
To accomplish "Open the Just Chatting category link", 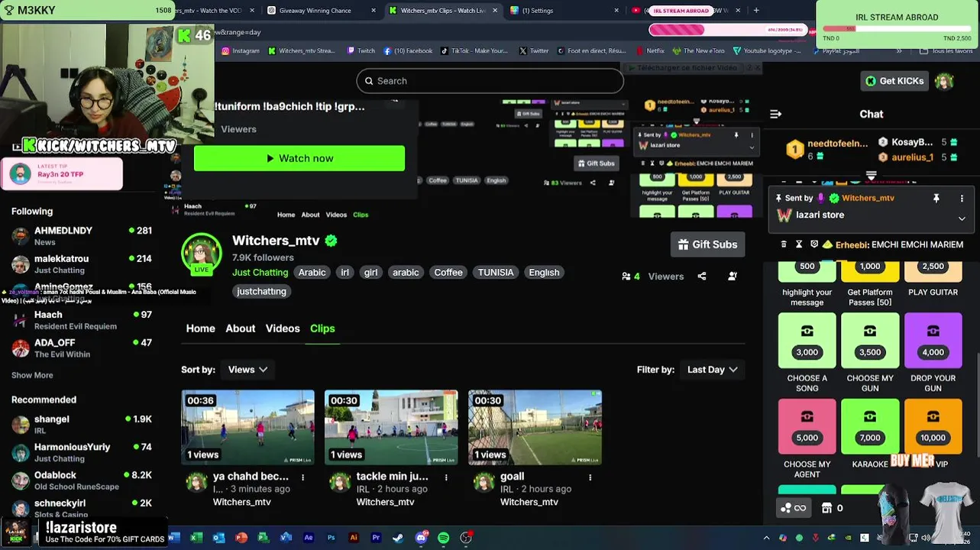I will [260, 273].
